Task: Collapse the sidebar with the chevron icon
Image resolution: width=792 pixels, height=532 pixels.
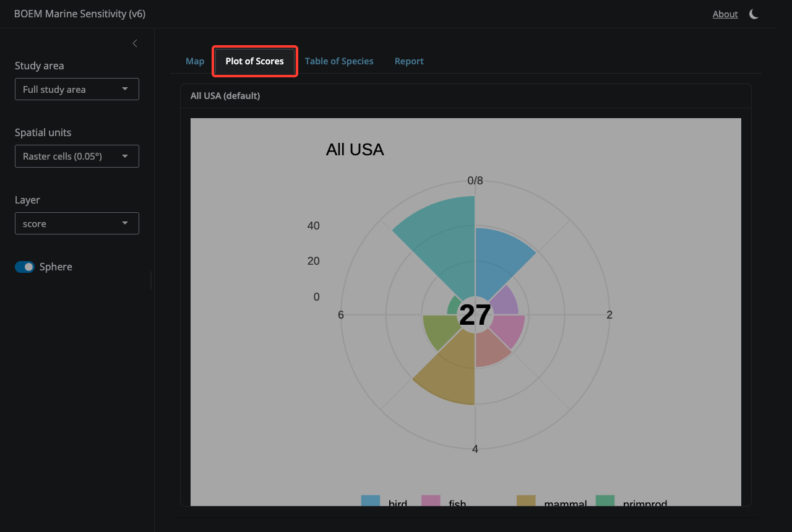Action: click(x=135, y=43)
